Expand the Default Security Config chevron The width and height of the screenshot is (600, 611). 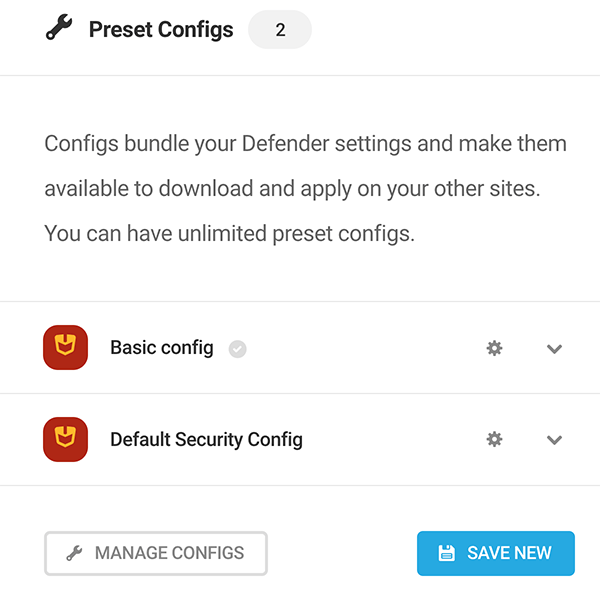(555, 440)
